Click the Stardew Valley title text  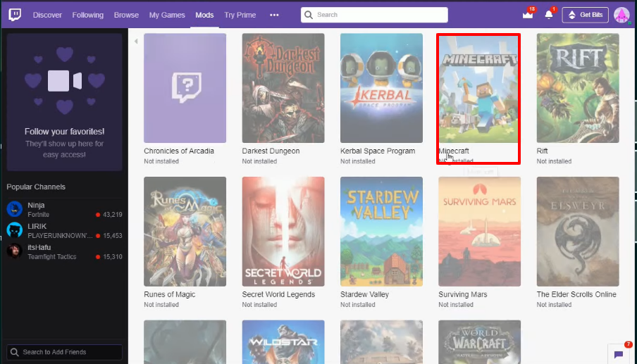tap(364, 294)
